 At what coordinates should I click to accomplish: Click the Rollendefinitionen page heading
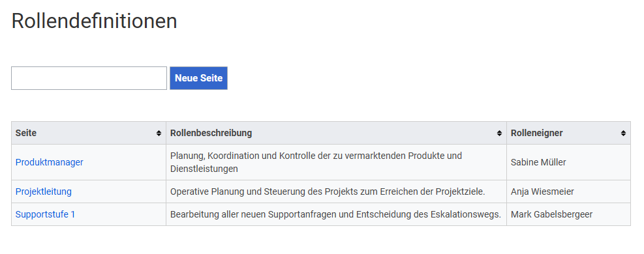pos(94,21)
